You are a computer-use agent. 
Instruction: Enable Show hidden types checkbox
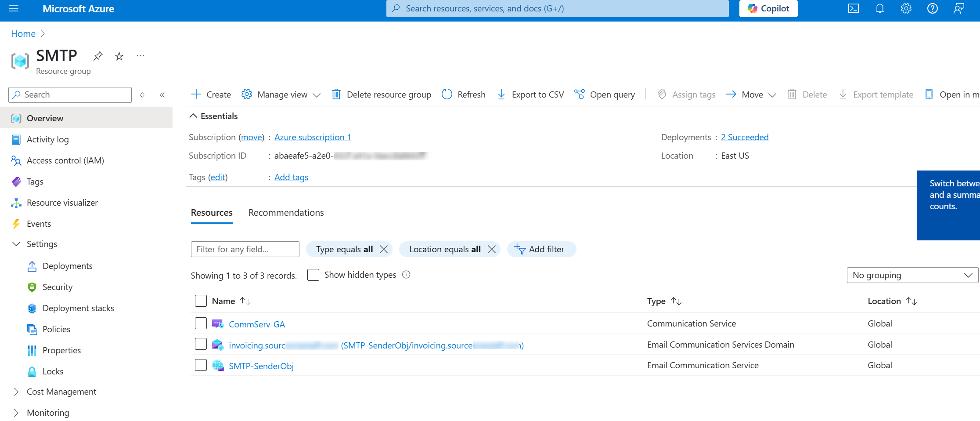(x=313, y=275)
